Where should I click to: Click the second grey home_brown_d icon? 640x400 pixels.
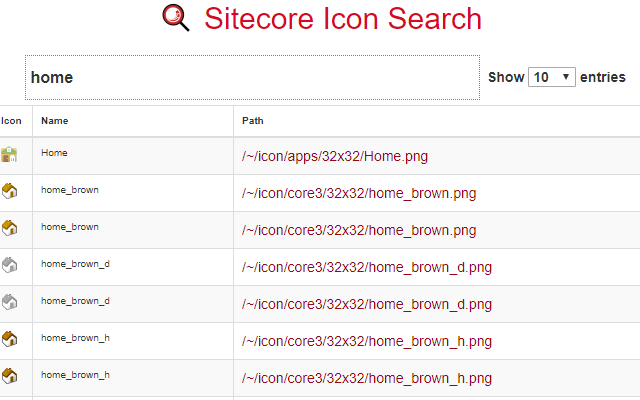point(9,302)
